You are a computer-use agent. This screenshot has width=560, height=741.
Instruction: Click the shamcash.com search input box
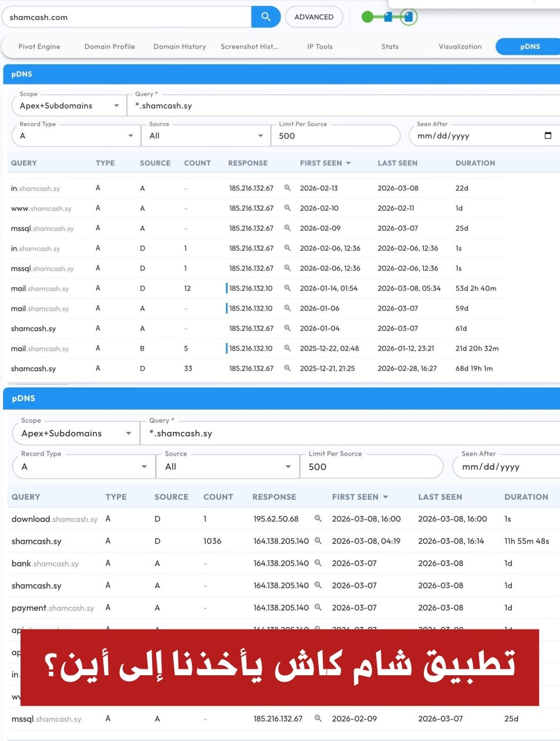tap(126, 17)
